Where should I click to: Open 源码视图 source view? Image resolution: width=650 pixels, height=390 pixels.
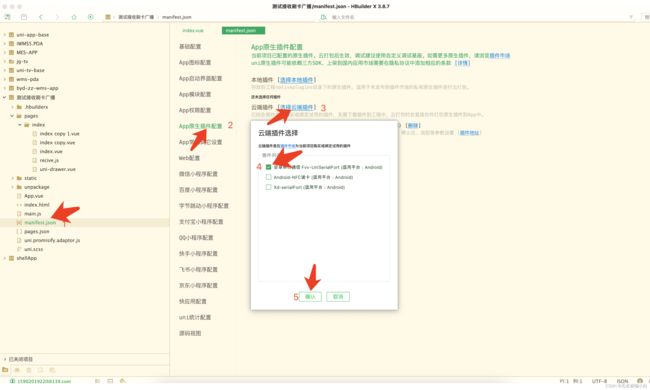click(190, 333)
